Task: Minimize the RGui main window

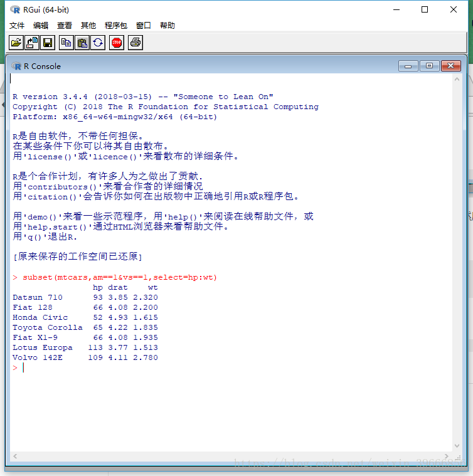Action: (396, 9)
